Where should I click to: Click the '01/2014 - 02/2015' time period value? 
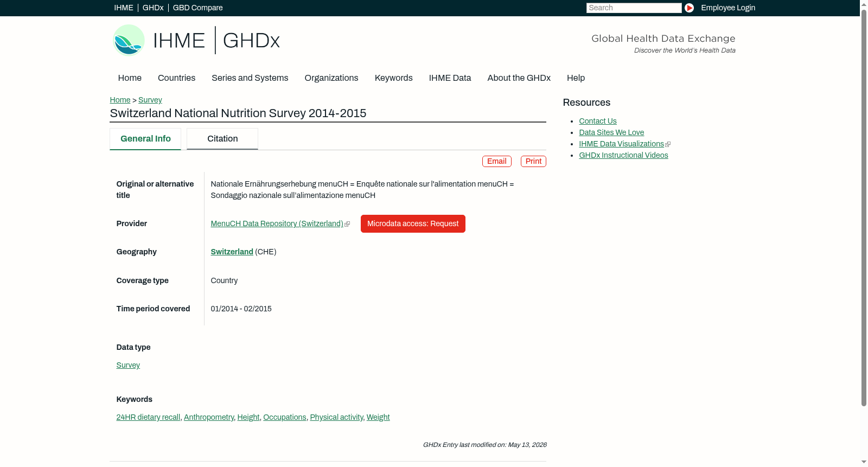coord(241,309)
